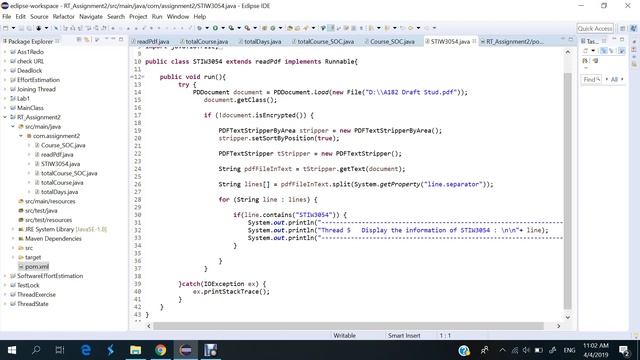
Task: Select the ThreadState project
Action: point(33,304)
